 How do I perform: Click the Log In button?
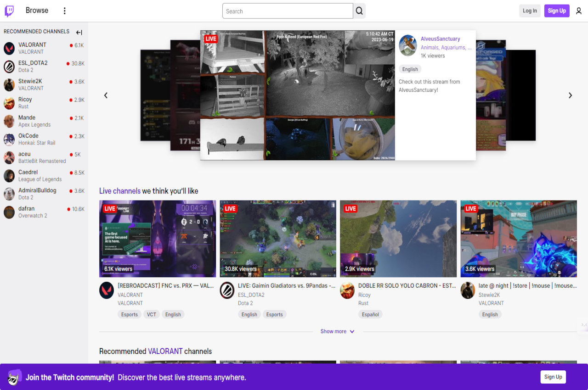coord(530,10)
